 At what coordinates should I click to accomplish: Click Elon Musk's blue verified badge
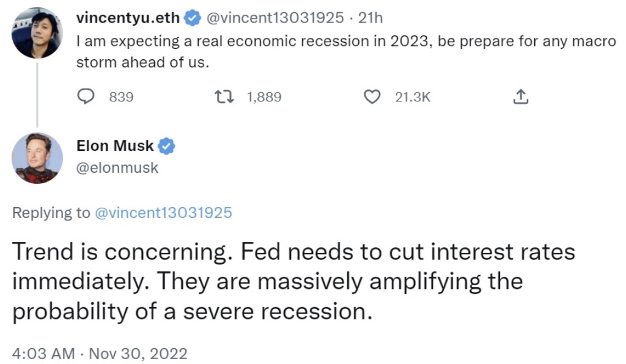[x=166, y=146]
